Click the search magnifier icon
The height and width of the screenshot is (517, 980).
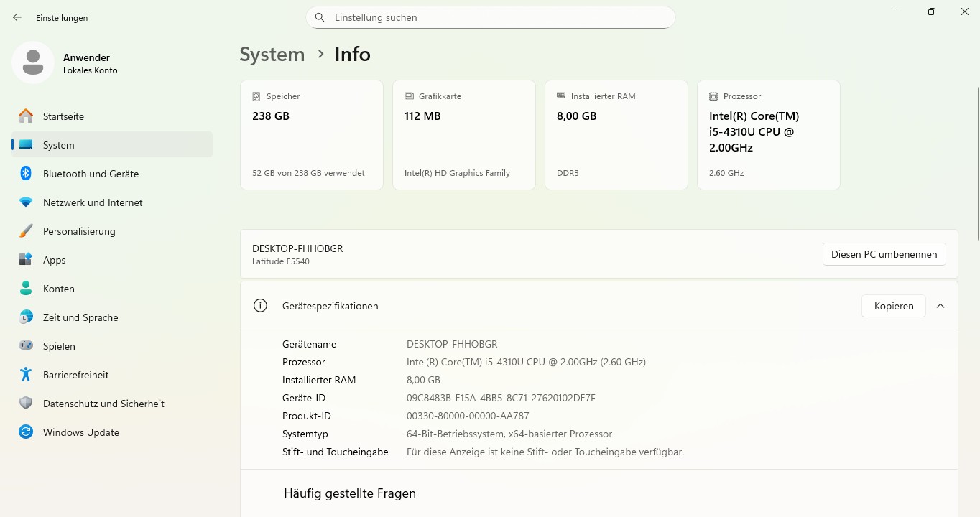[320, 17]
